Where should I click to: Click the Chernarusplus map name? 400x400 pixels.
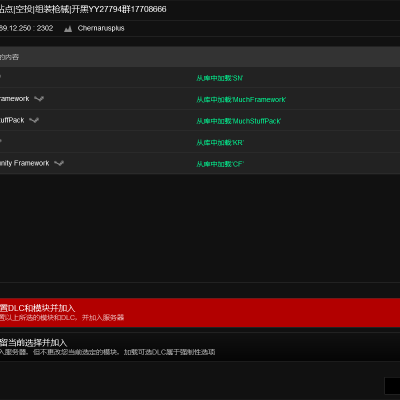pos(101,28)
